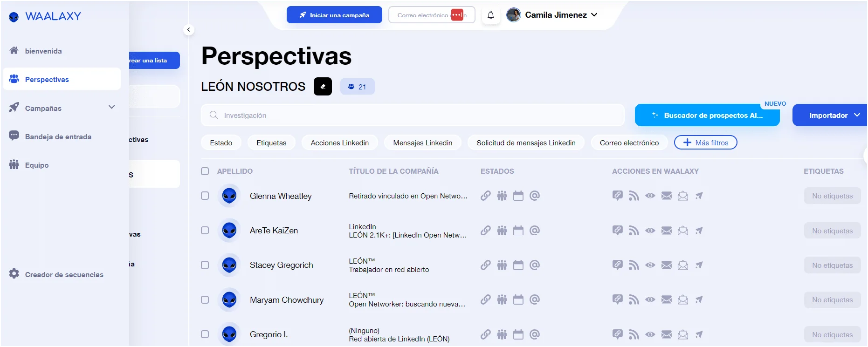868x347 pixels.
Task: Click link status icon for Glenna Wheatley
Action: [x=486, y=196]
